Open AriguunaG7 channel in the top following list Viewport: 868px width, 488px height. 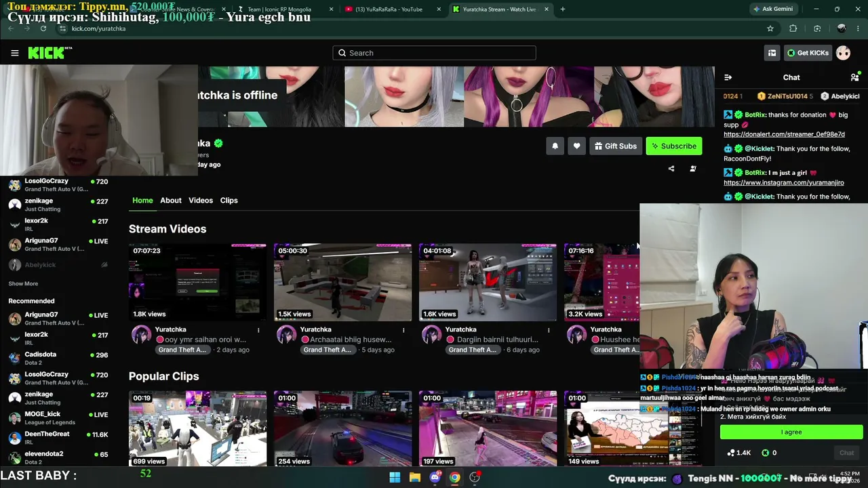pos(58,244)
